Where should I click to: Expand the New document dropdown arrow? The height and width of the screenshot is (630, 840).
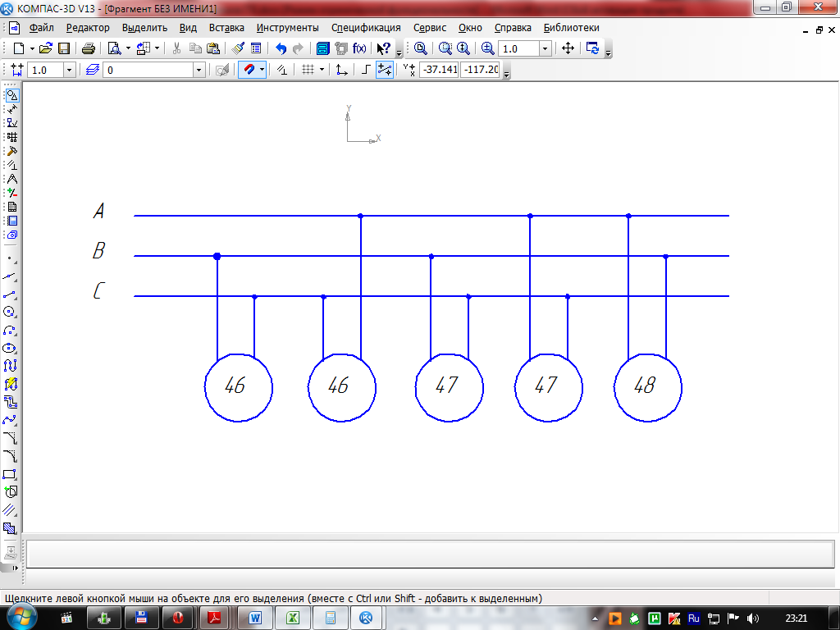click(x=32, y=48)
